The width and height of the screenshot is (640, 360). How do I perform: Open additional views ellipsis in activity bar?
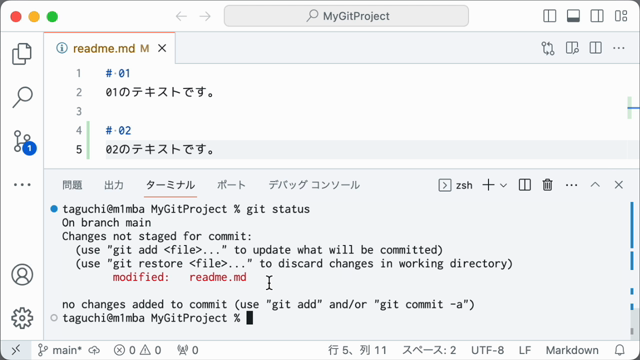tap(22, 185)
